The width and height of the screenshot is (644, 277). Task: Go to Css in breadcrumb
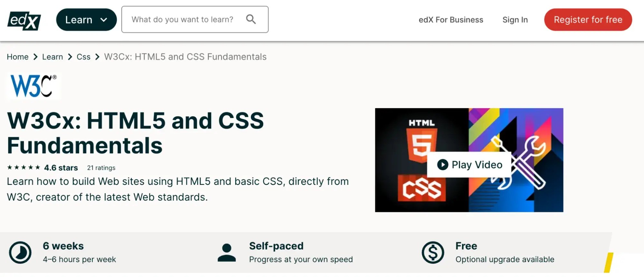[83, 57]
